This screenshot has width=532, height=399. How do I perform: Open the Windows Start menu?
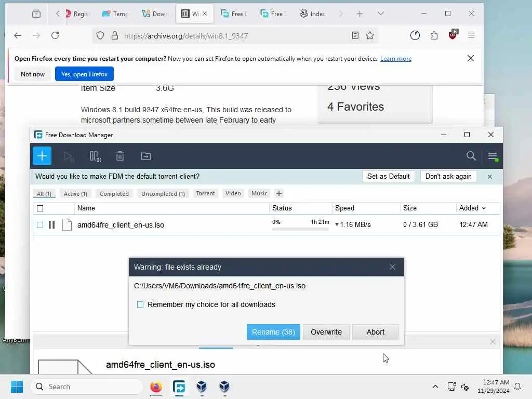(x=17, y=387)
